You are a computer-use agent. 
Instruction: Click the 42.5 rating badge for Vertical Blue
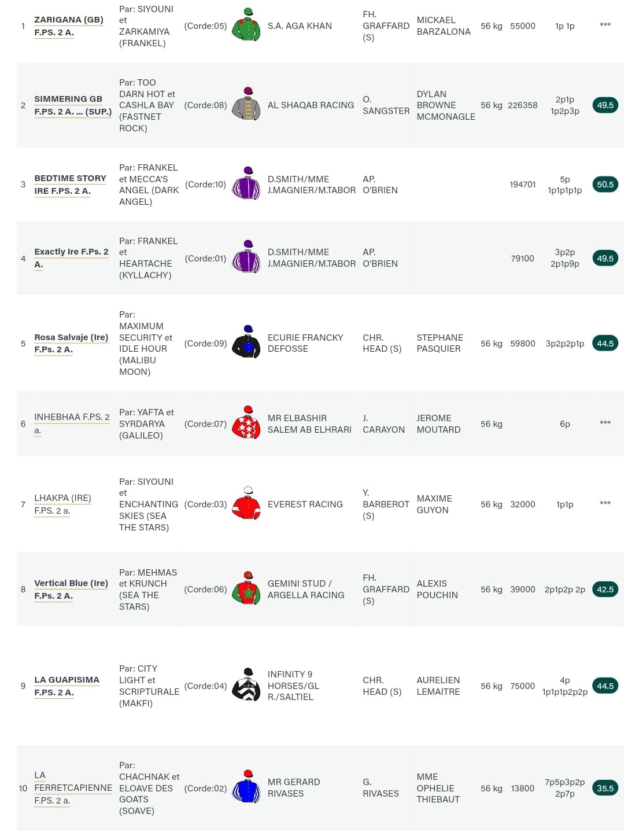(x=605, y=590)
